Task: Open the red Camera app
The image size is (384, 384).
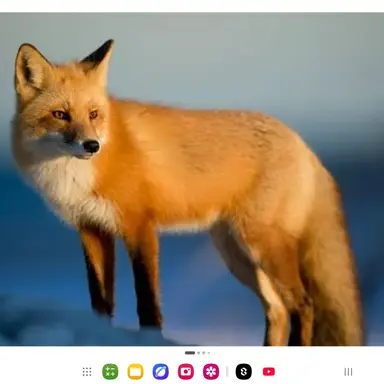Action: tap(186, 372)
